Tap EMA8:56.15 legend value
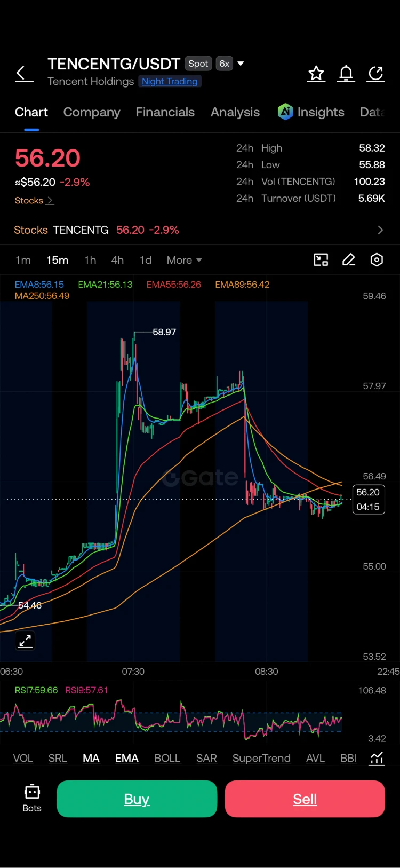Screen dimensions: 400x868 [39, 285]
